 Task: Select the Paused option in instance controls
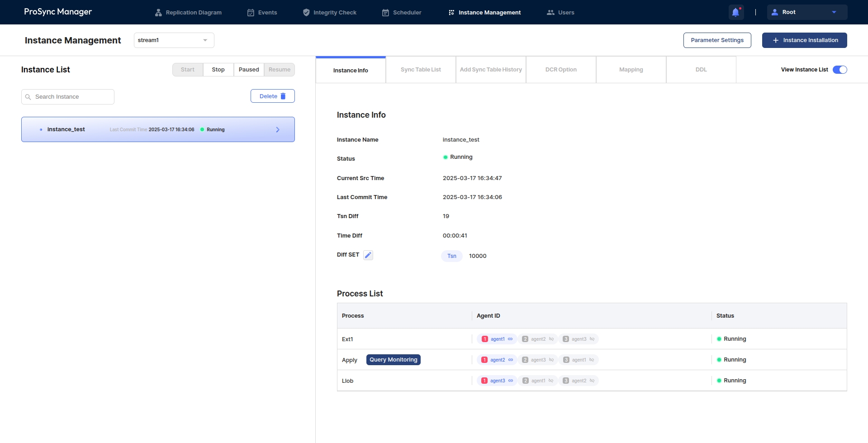point(249,70)
